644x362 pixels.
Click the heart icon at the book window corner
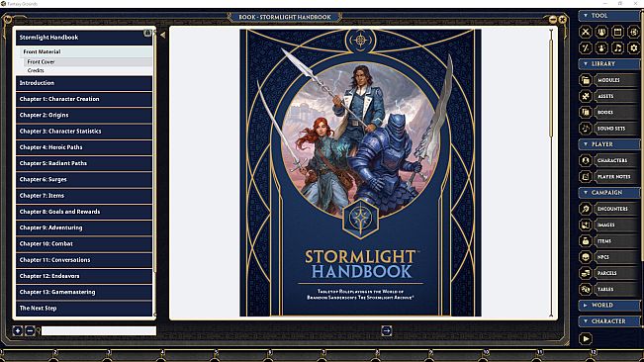point(7,19)
